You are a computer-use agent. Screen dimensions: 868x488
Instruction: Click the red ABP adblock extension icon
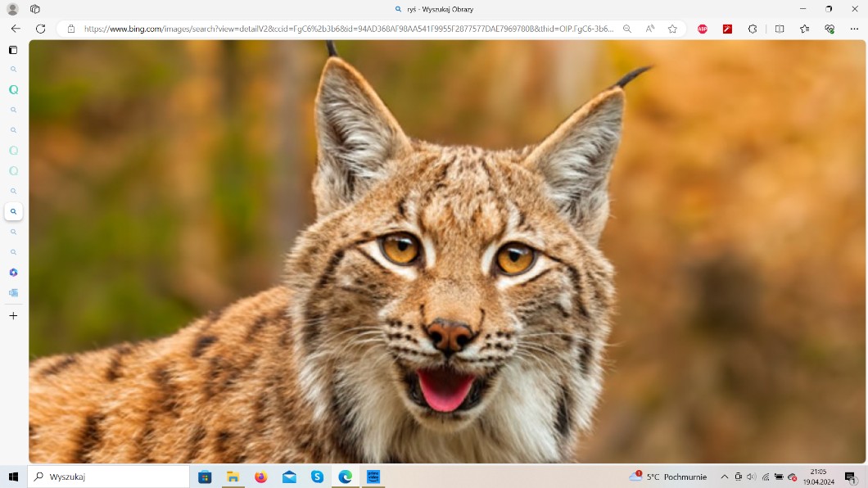pyautogui.click(x=702, y=29)
